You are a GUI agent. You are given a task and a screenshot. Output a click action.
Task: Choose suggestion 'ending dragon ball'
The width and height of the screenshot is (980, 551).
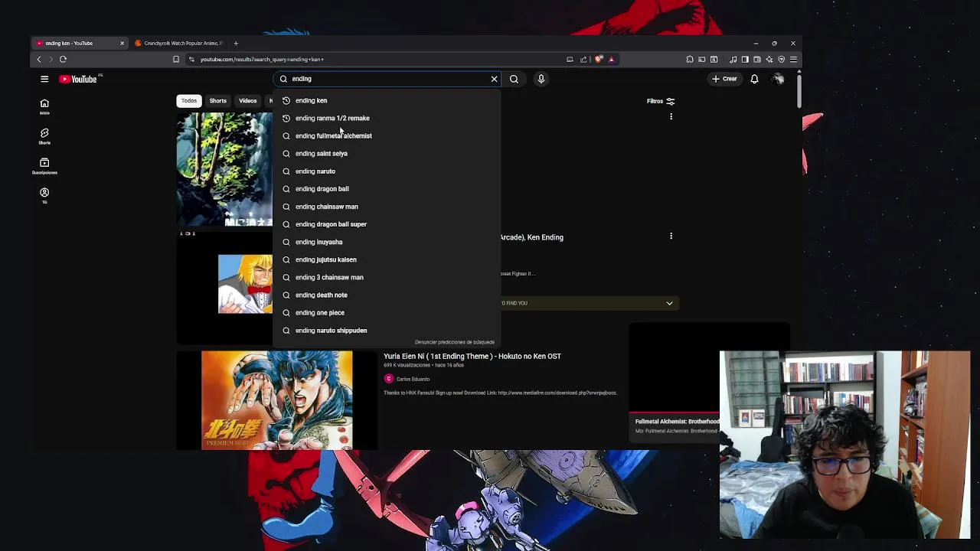(x=387, y=188)
